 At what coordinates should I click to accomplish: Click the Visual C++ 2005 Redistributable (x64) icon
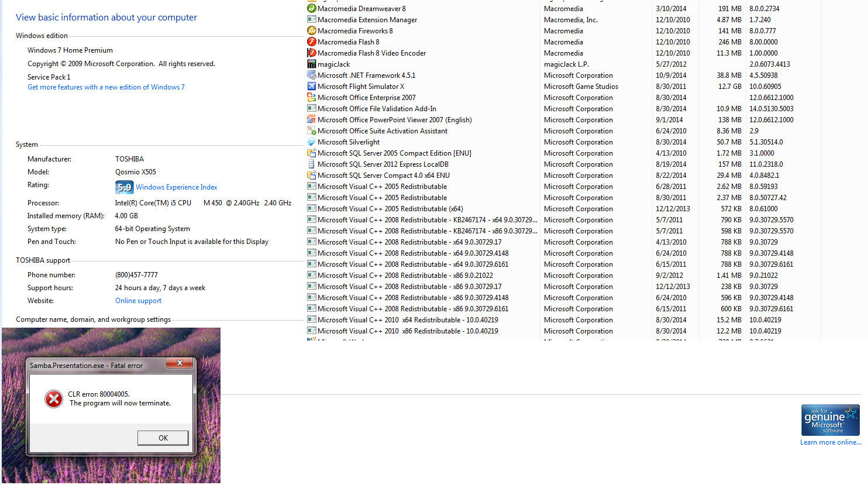pos(312,208)
